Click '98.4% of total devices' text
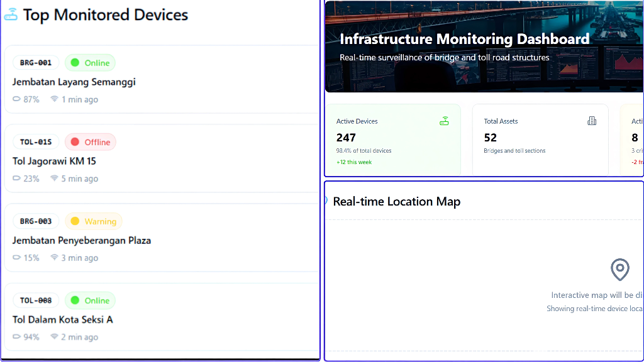Screen dimensions: 644x362 tap(364, 151)
